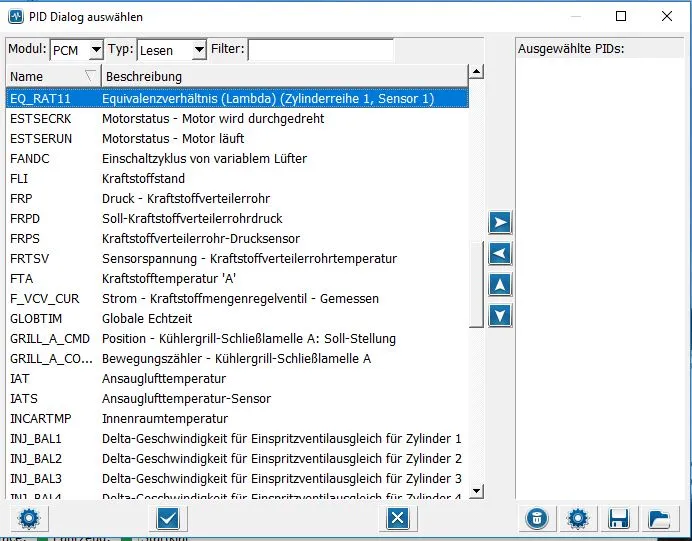Sort list by Name column header
Screen dimensions: 692x541
pos(52,76)
